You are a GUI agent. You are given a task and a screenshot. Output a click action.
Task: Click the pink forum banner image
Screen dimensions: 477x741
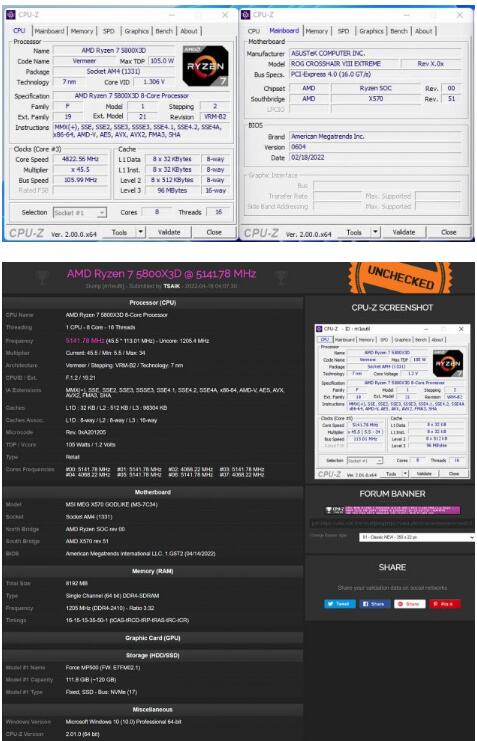tap(392, 510)
